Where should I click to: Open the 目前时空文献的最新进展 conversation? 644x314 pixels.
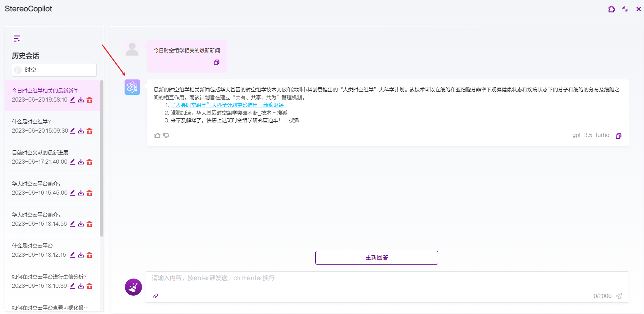tap(40, 153)
